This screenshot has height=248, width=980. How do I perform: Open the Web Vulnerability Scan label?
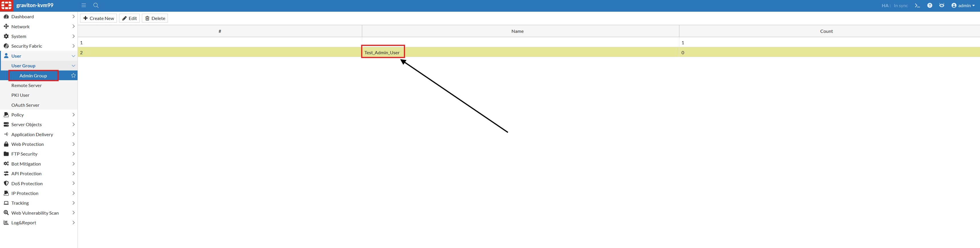[x=35, y=213]
